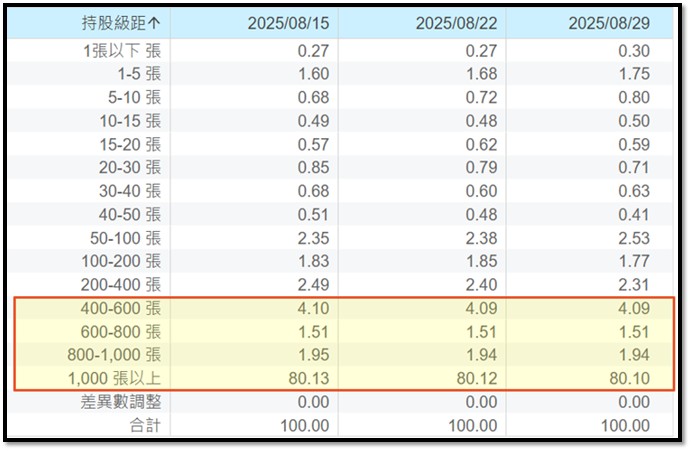Click the 0.30 value in 1張以下 row

click(x=634, y=51)
